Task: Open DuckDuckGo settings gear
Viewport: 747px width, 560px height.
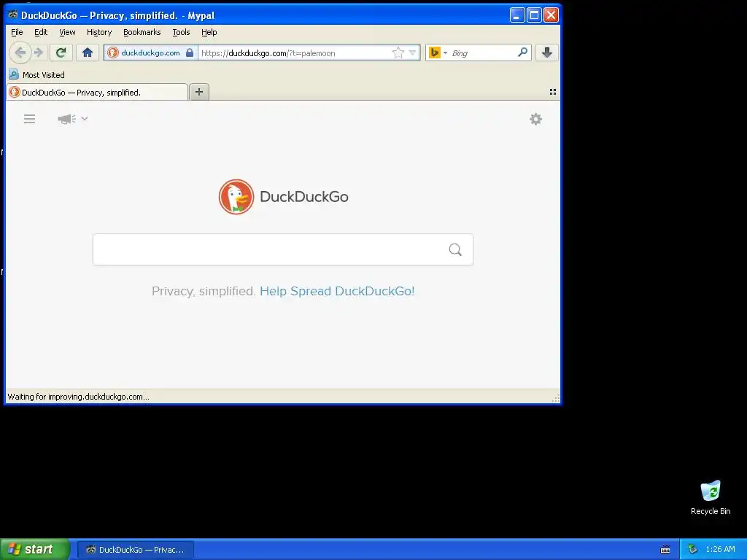Action: click(x=536, y=119)
